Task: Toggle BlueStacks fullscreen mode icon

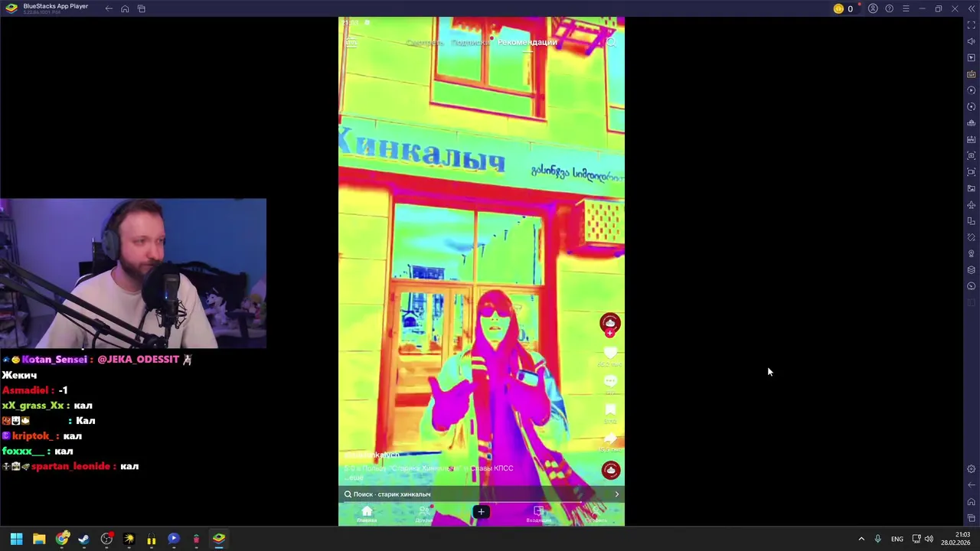Action: 972,25
